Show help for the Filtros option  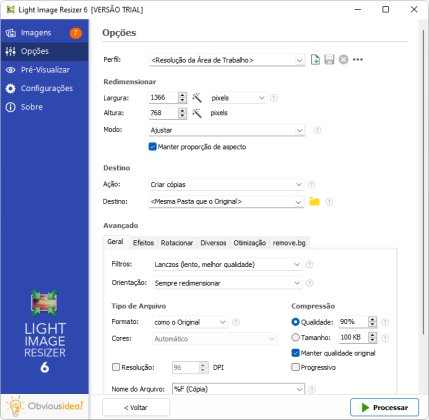pyautogui.click(x=310, y=264)
